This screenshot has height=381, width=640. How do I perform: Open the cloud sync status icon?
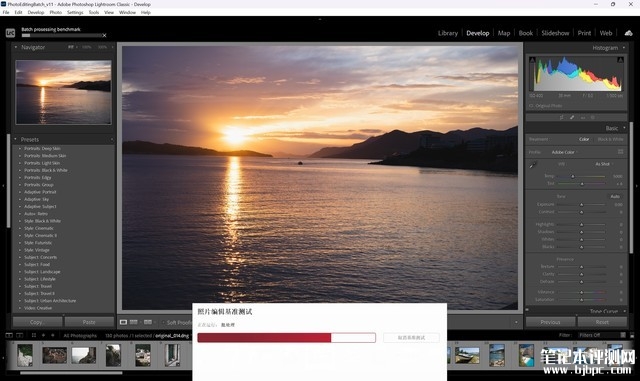629,33
